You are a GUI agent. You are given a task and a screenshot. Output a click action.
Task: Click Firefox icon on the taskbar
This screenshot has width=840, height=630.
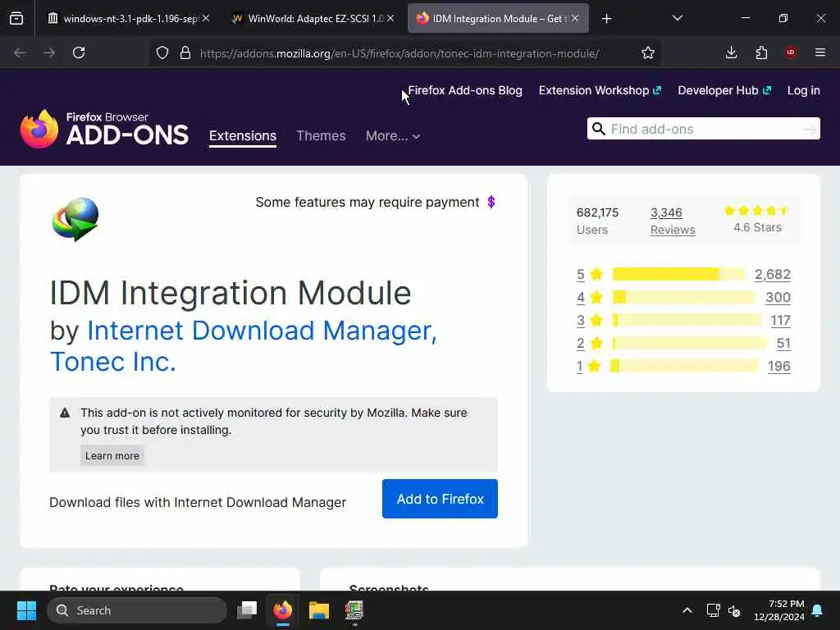tap(283, 610)
